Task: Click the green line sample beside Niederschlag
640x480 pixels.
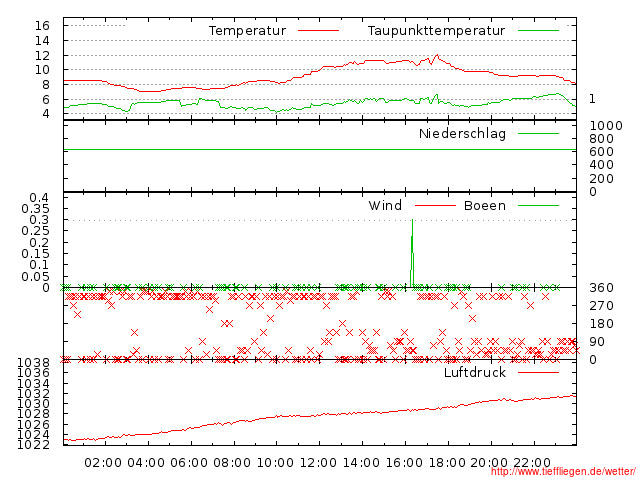Action: tap(538, 133)
